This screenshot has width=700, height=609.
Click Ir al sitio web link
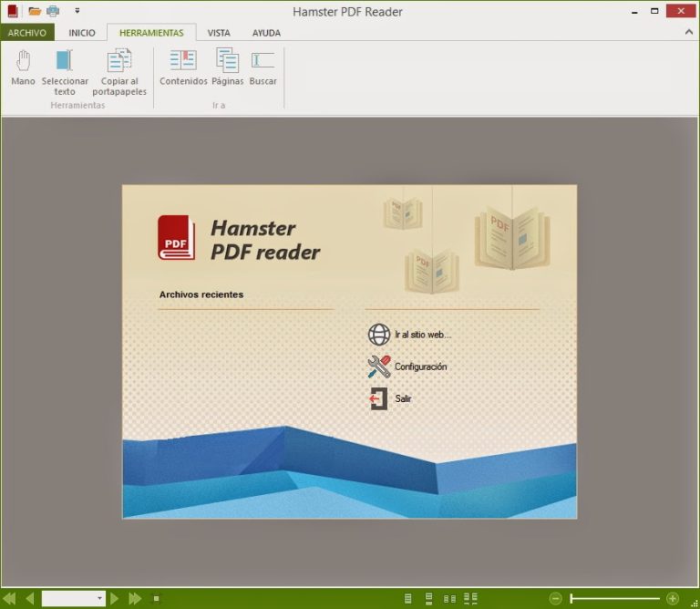(x=423, y=335)
